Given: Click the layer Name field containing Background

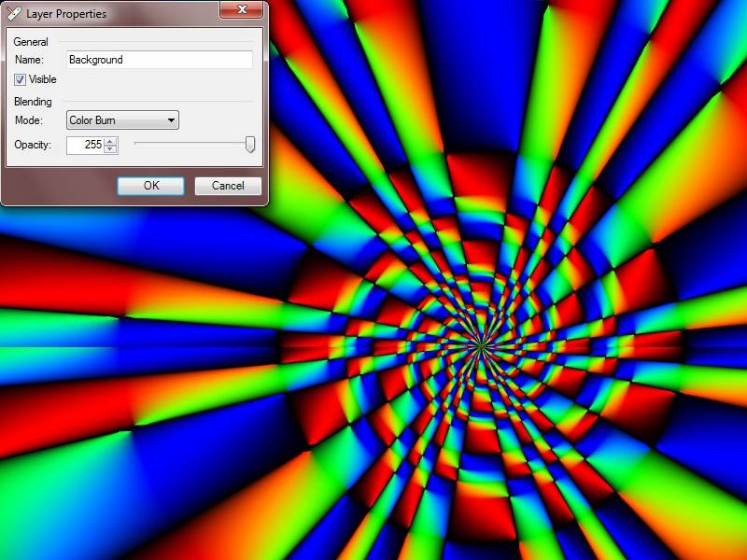Looking at the screenshot, I should (159, 60).
